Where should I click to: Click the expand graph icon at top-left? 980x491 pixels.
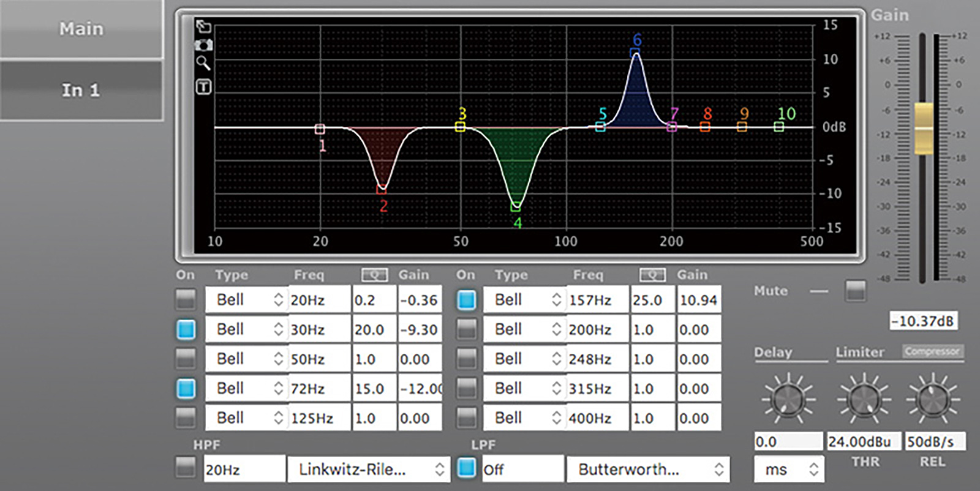(203, 26)
